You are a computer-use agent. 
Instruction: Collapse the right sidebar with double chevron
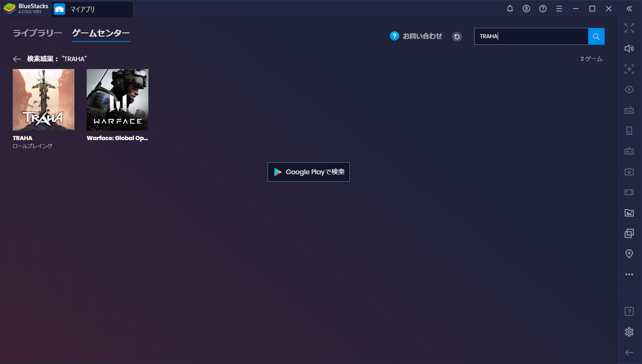click(629, 9)
